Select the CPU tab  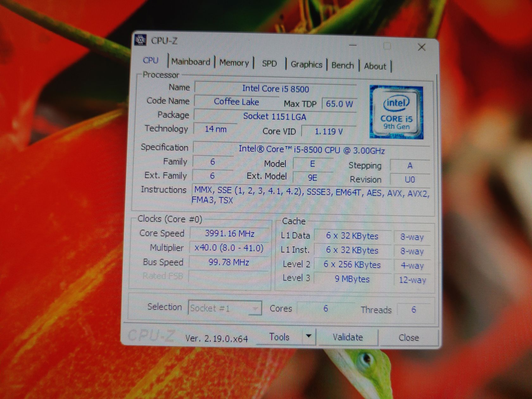click(151, 60)
